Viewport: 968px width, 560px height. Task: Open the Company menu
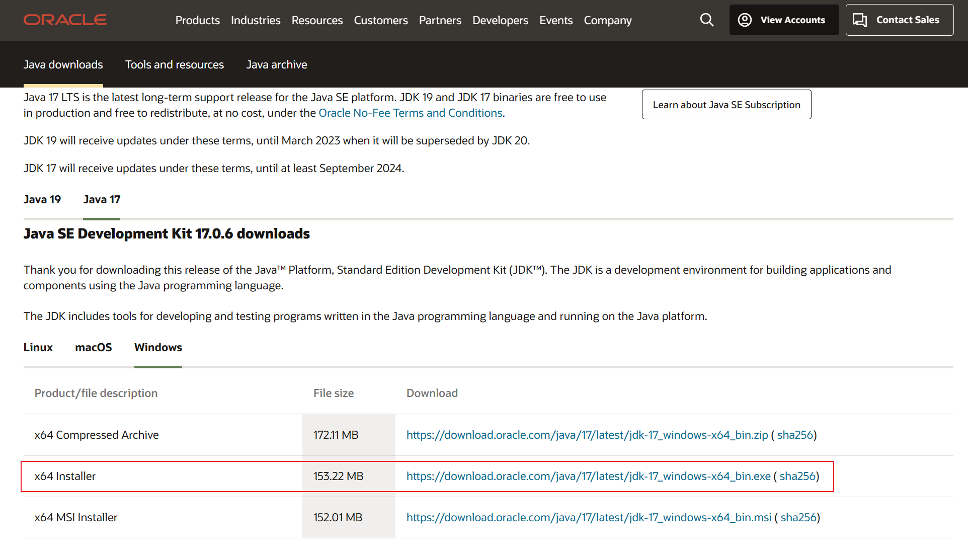607,20
